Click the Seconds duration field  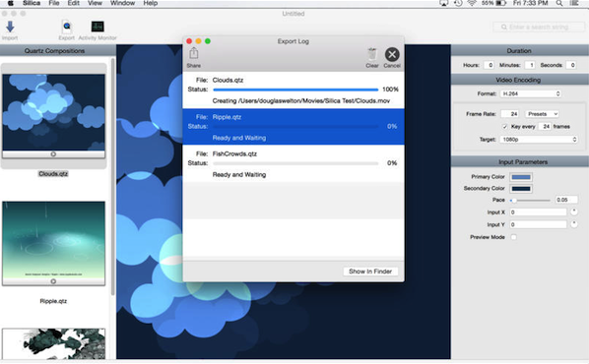(570, 65)
